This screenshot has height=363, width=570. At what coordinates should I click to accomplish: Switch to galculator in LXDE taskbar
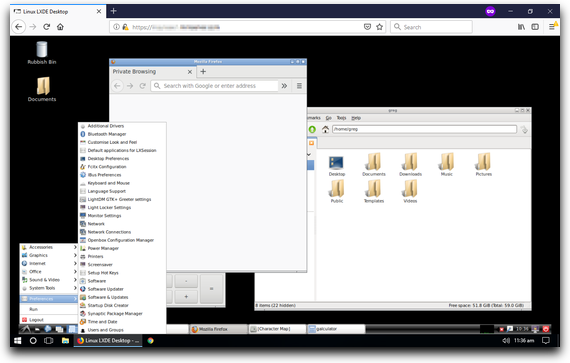tap(336, 329)
